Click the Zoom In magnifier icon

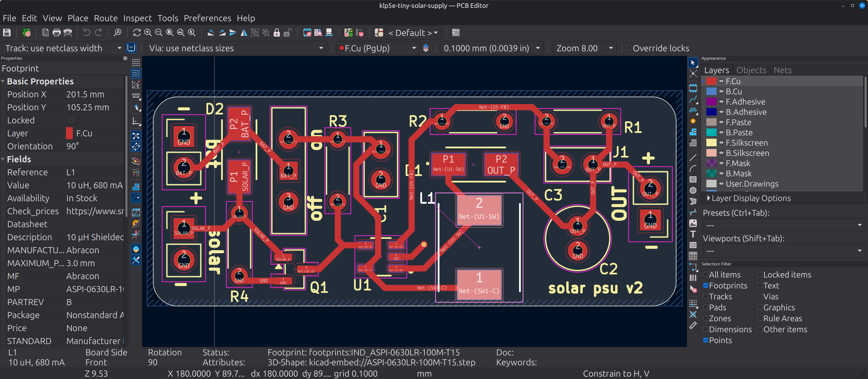(x=148, y=32)
